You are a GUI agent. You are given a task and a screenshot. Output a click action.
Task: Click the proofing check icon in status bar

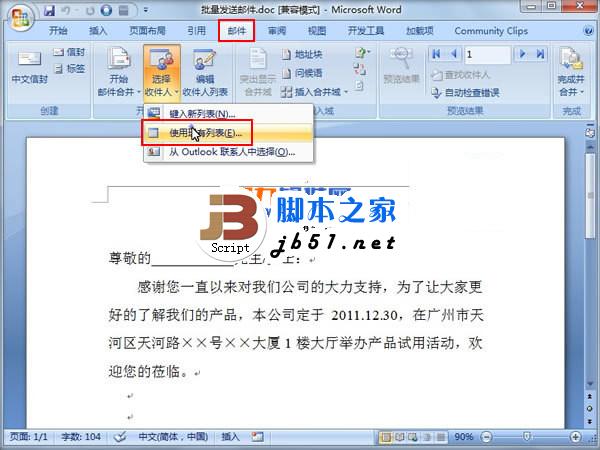pyautogui.click(x=120, y=437)
